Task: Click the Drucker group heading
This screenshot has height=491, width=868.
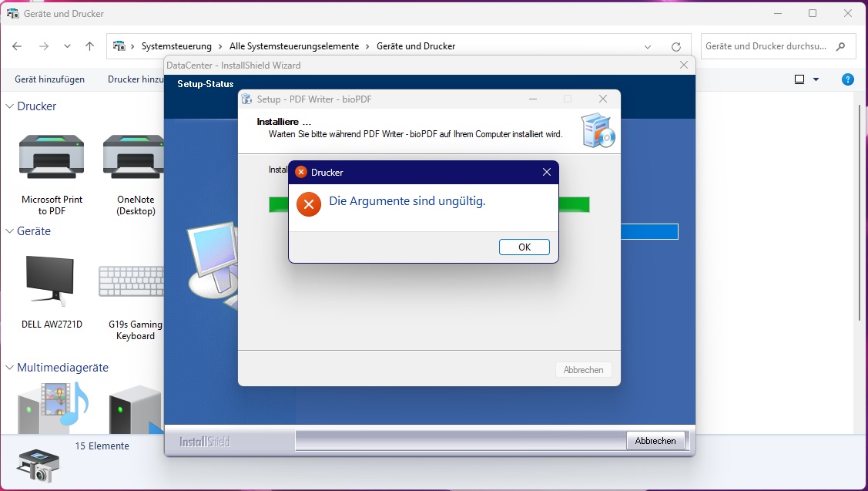Action: 36,106
